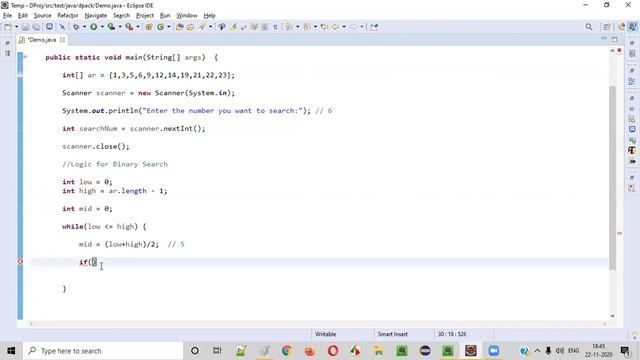Screen dimensions: 640x360
Task: Click the Open Perspective icon
Action: [607, 27]
